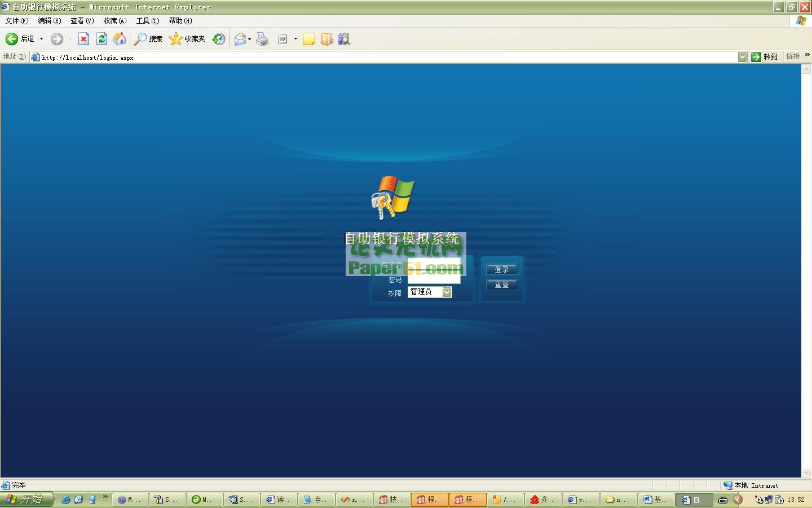Viewport: 812px width, 508px height.
Task: Go to the home page icon
Action: 120,39
